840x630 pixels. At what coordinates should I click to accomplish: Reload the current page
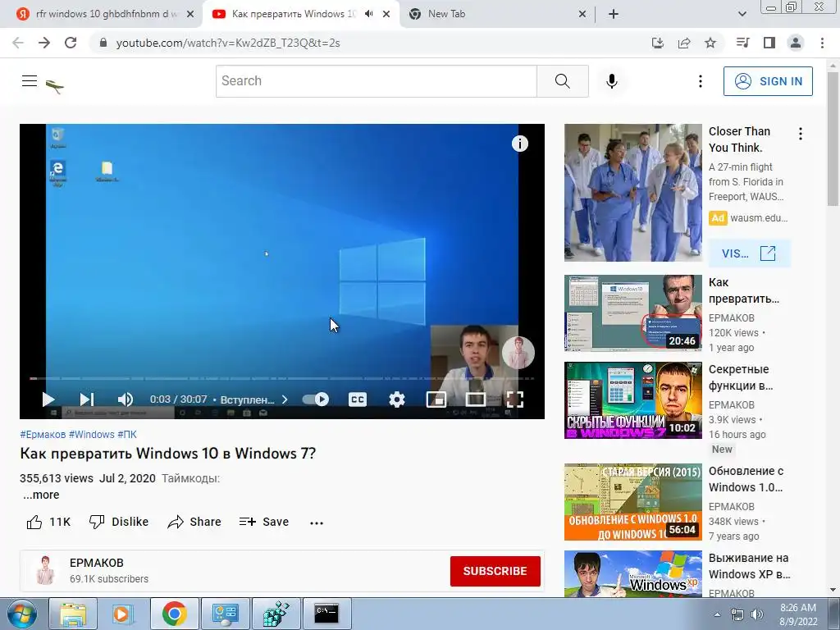point(71,43)
